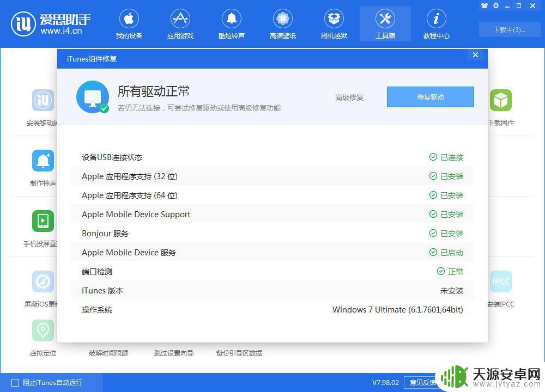Click 所有驱动正常 heading
This screenshot has height=392, width=545.
coord(153,91)
